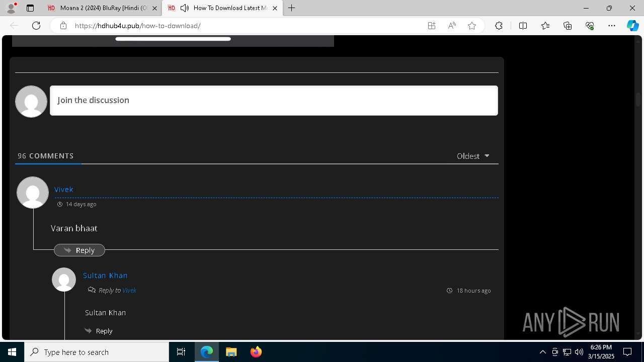This screenshot has height=362, width=644.
Task: Open the Copilot sidebar icon
Action: [x=632, y=26]
